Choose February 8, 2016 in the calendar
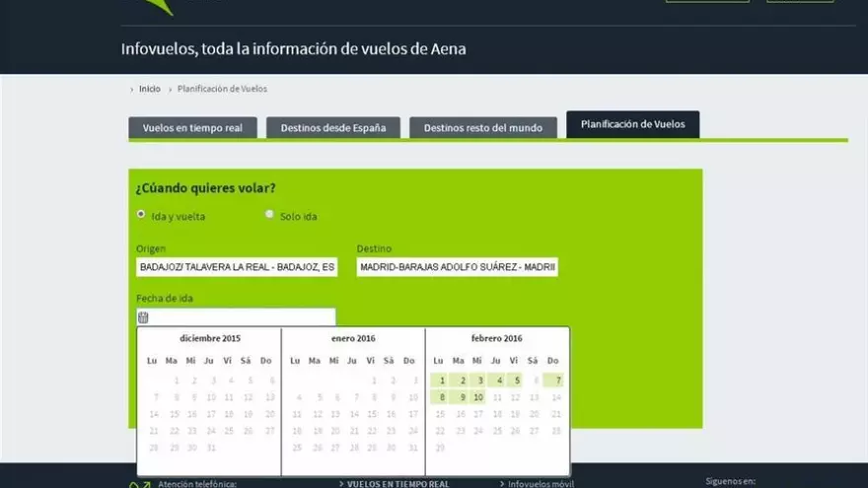Screen dimensions: 868x488 441,397
